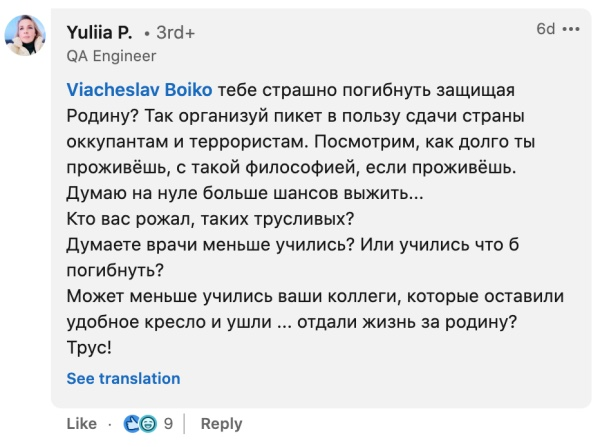
Task: Click the blue thumbs-up reaction icon
Action: tap(131, 424)
